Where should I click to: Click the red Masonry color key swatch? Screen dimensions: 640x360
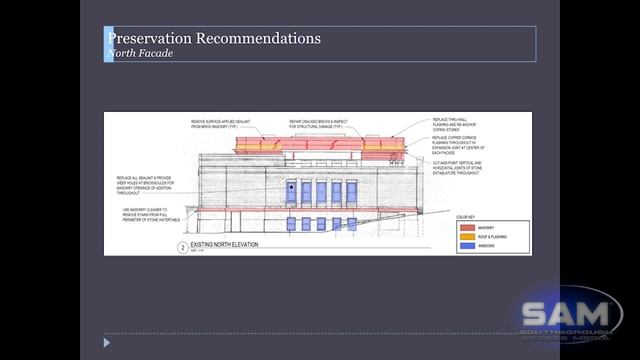(x=467, y=228)
